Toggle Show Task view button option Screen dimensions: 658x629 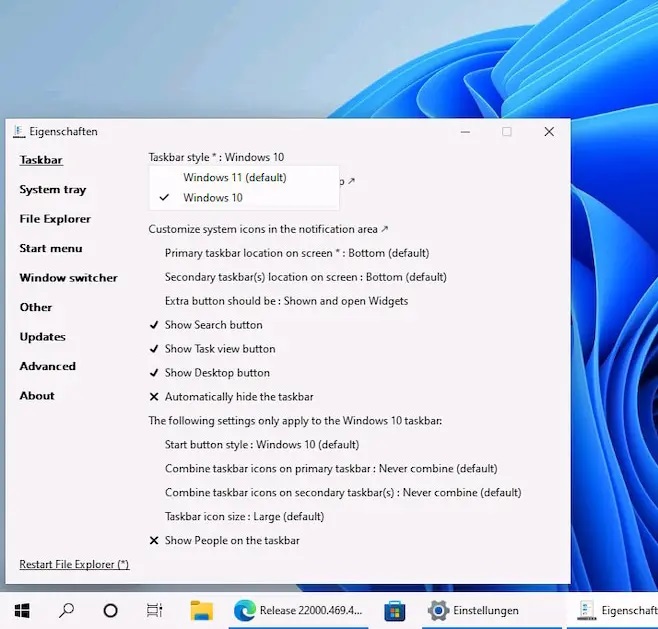pos(219,349)
